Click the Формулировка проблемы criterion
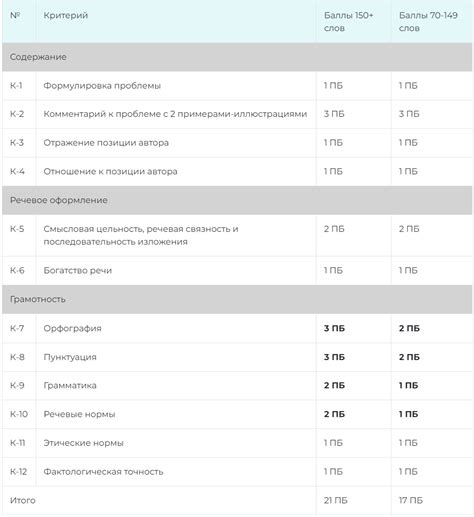This screenshot has height=517, width=474. (102, 86)
